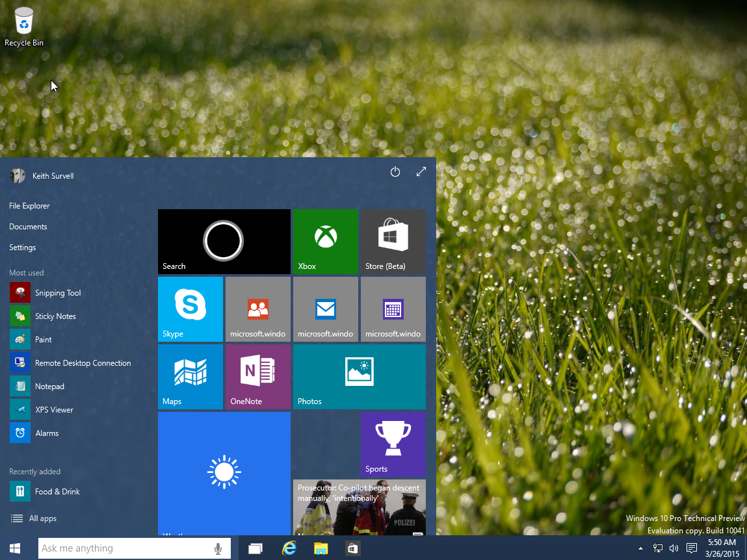Open the People tile with red icon
The image size is (747, 560).
257,309
